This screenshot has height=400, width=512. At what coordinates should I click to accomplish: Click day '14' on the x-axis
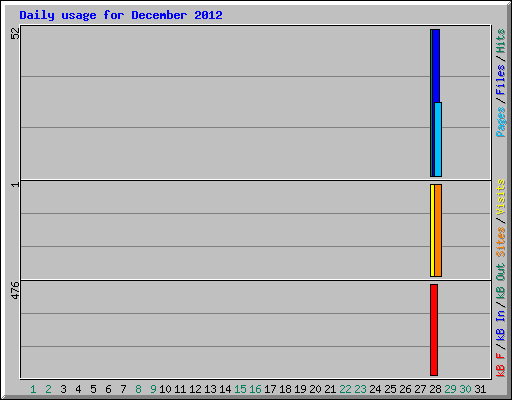coord(225,389)
